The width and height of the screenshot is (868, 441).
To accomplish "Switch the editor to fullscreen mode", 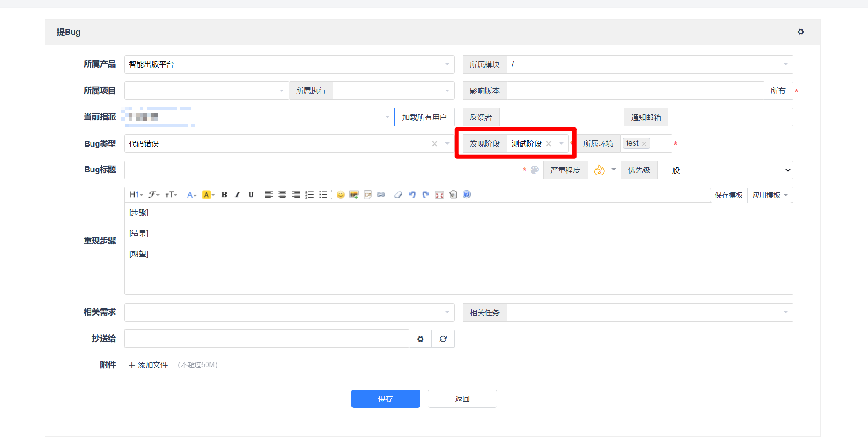I will click(x=440, y=195).
